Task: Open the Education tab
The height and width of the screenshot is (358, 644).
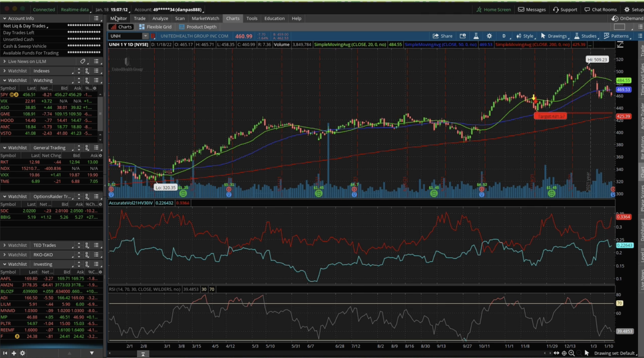Action: (x=275, y=18)
